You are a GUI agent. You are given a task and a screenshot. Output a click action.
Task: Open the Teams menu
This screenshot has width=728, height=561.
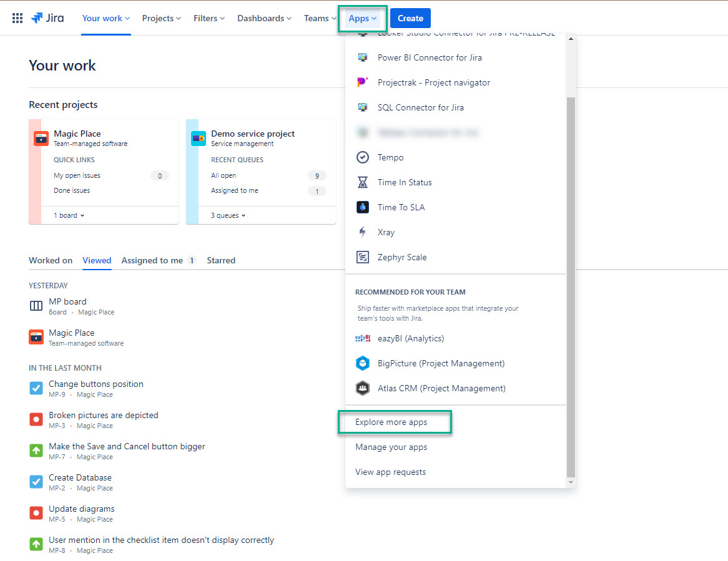point(319,18)
